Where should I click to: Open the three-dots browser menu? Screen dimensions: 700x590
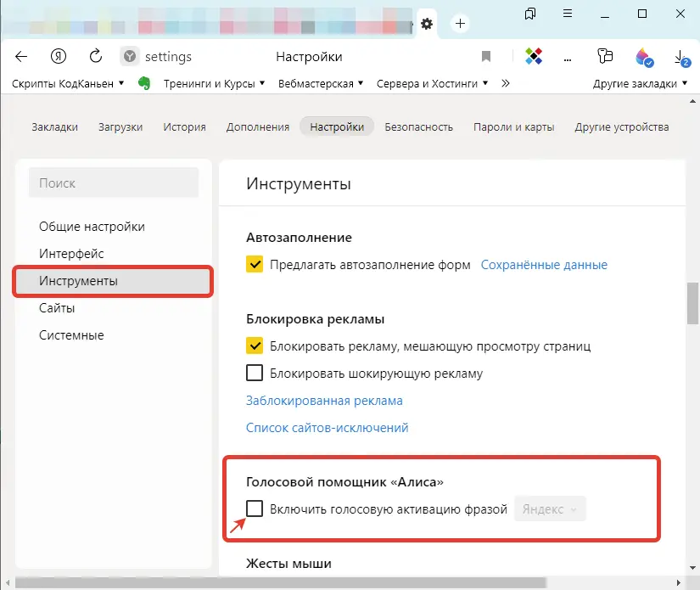[x=569, y=57]
